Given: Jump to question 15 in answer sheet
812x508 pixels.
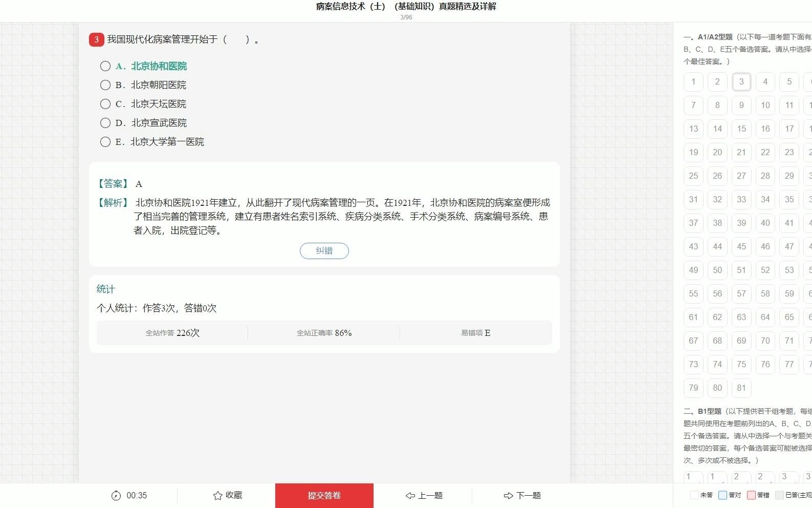Looking at the screenshot, I should point(741,129).
